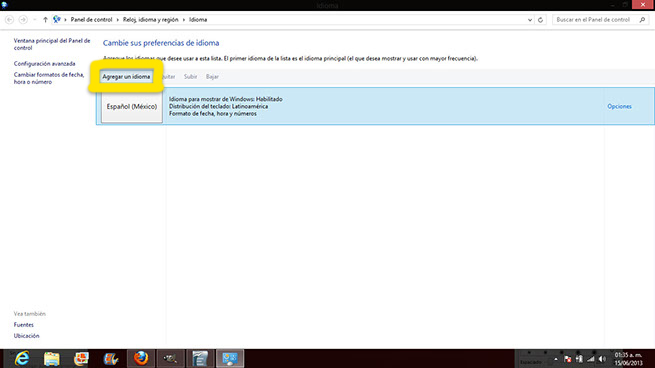The width and height of the screenshot is (655, 368).
Task: Click the Bajar toolbar command
Action: tap(212, 76)
